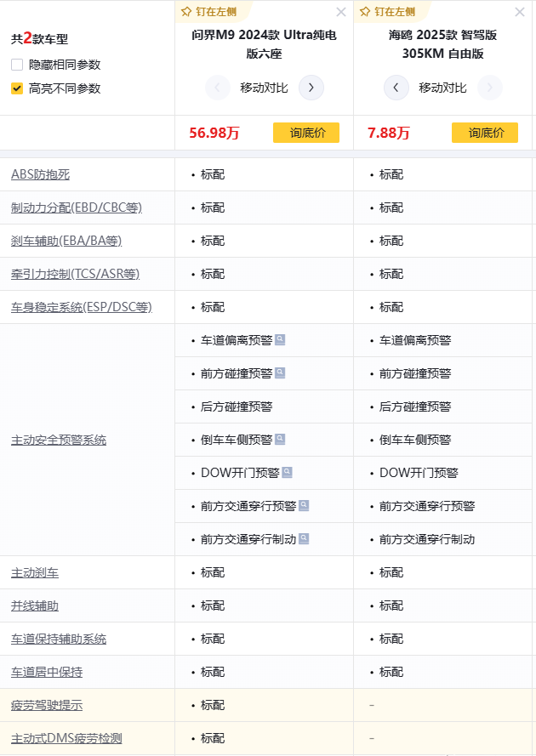Open 疲劳驾驶提示 link
536x756 pixels.
pos(47,705)
